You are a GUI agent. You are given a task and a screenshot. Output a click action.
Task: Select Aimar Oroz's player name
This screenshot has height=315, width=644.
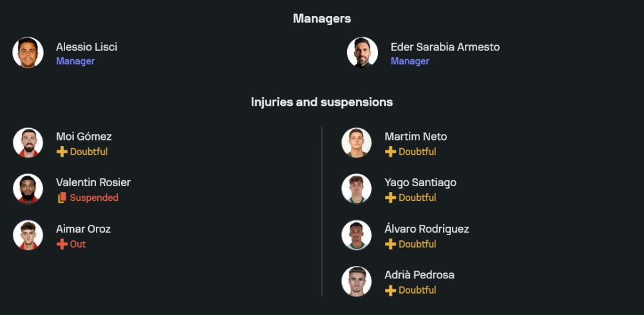coord(83,229)
